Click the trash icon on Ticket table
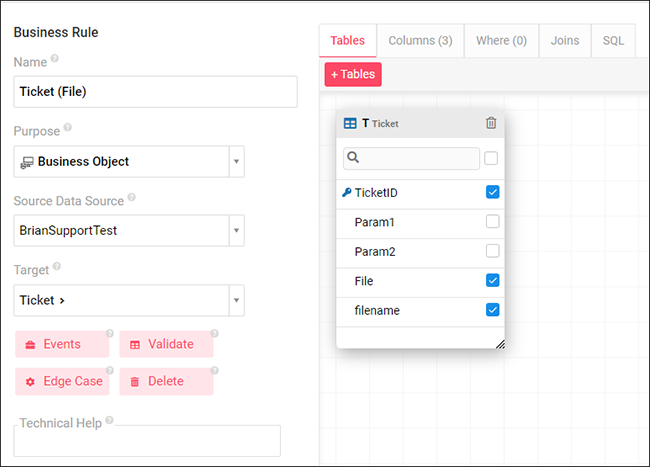This screenshot has height=467, width=650. click(491, 123)
